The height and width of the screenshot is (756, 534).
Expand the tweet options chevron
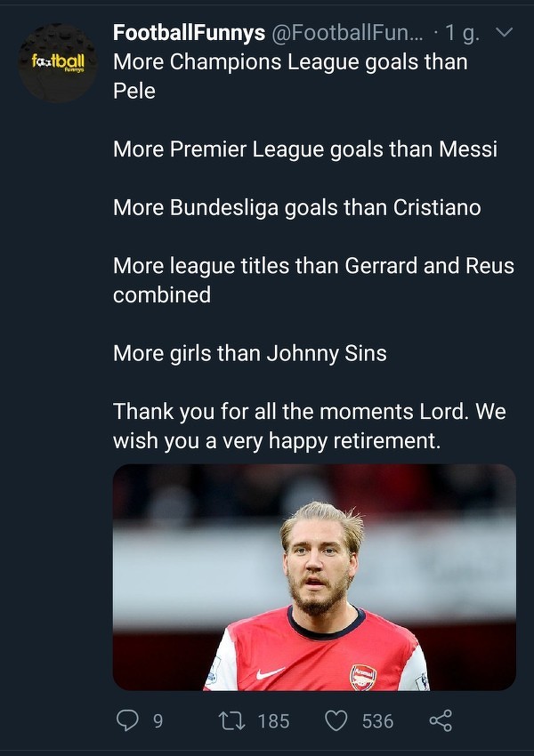503,33
